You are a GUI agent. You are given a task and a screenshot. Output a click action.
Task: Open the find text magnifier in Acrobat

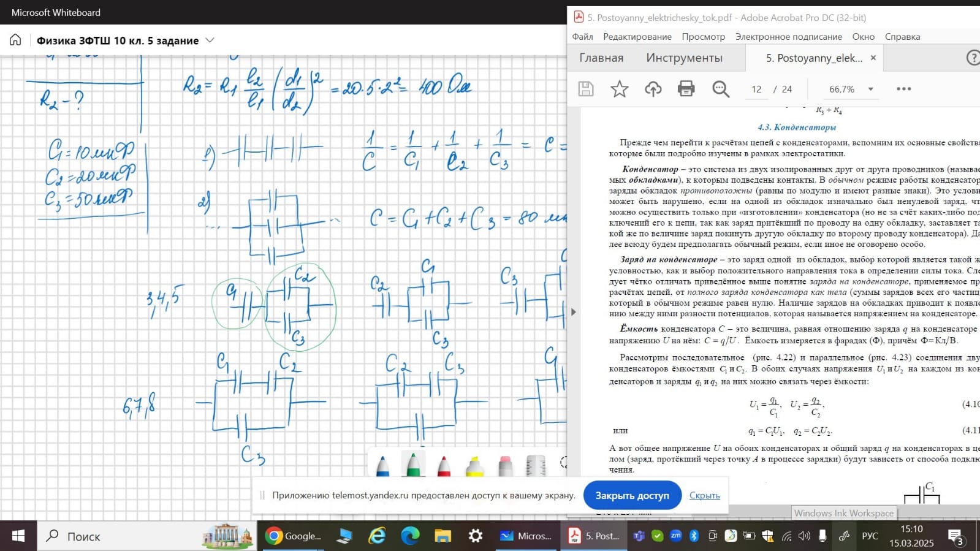click(720, 89)
